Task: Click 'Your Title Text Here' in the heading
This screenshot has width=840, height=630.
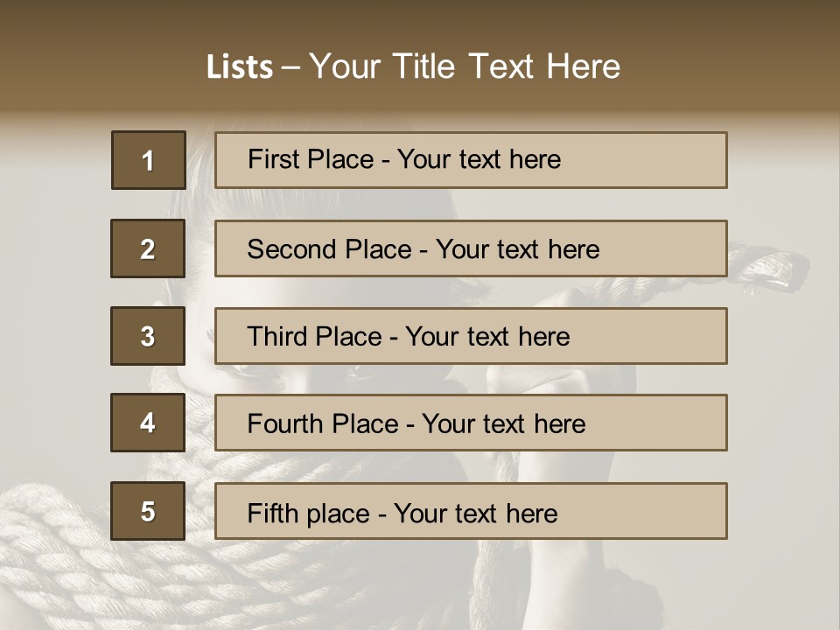Action: point(465,67)
